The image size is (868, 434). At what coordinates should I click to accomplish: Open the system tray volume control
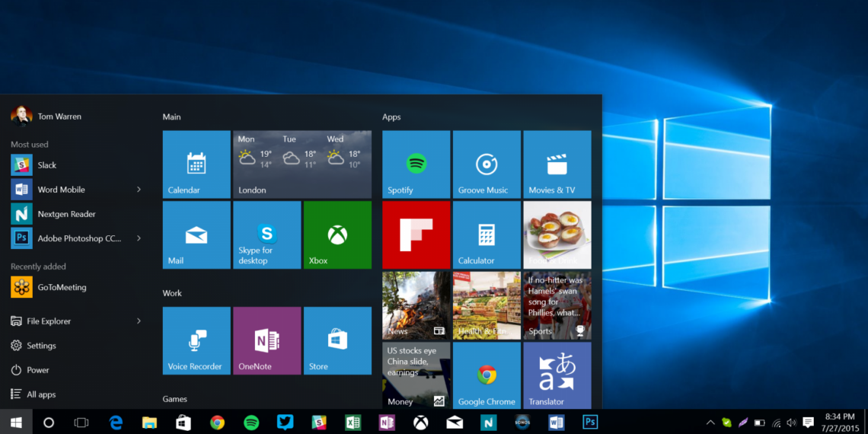(791, 423)
